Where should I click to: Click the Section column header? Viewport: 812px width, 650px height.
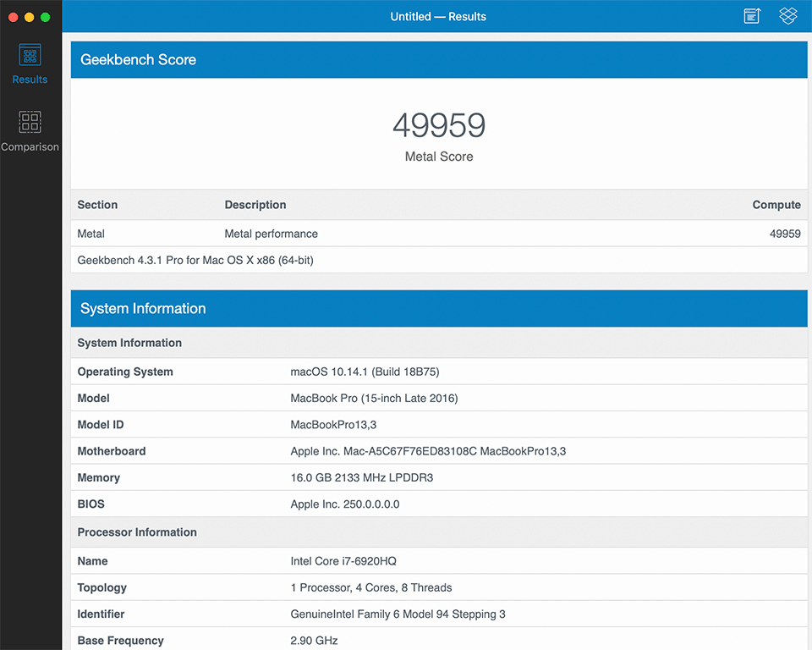(x=97, y=205)
